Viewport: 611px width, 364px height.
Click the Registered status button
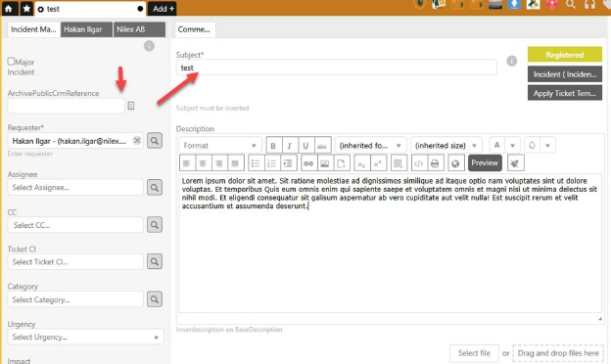click(565, 55)
